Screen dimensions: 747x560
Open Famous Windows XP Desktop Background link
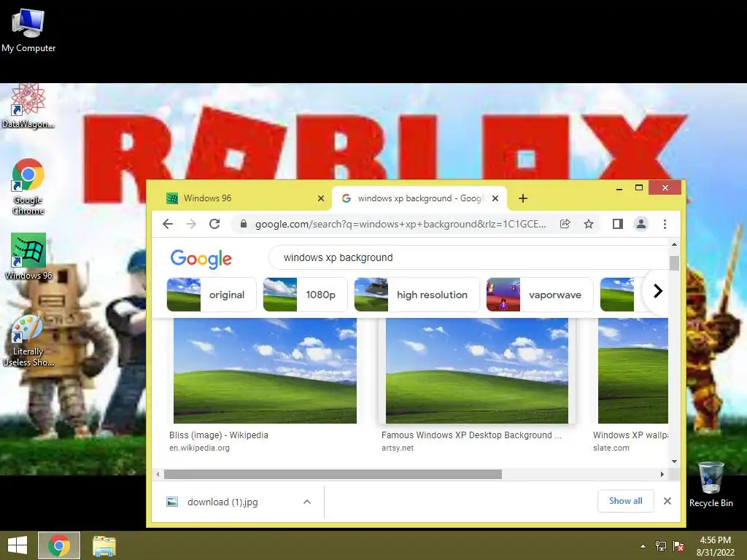coord(472,435)
